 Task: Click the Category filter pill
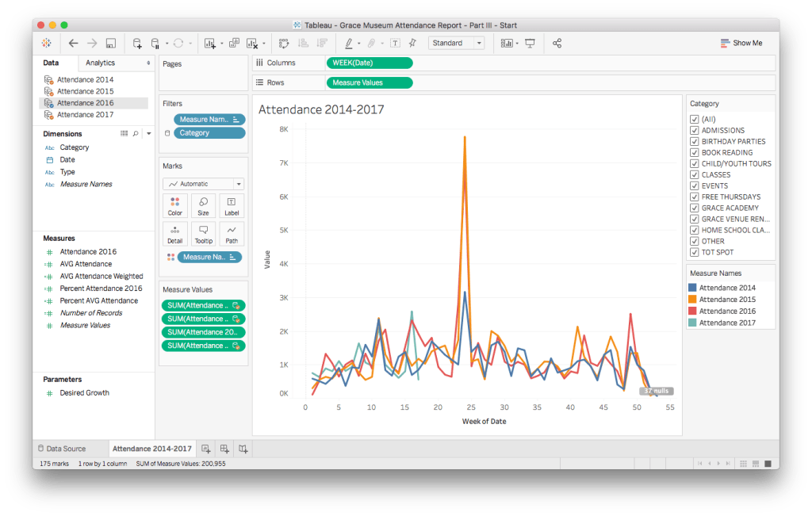click(x=209, y=133)
